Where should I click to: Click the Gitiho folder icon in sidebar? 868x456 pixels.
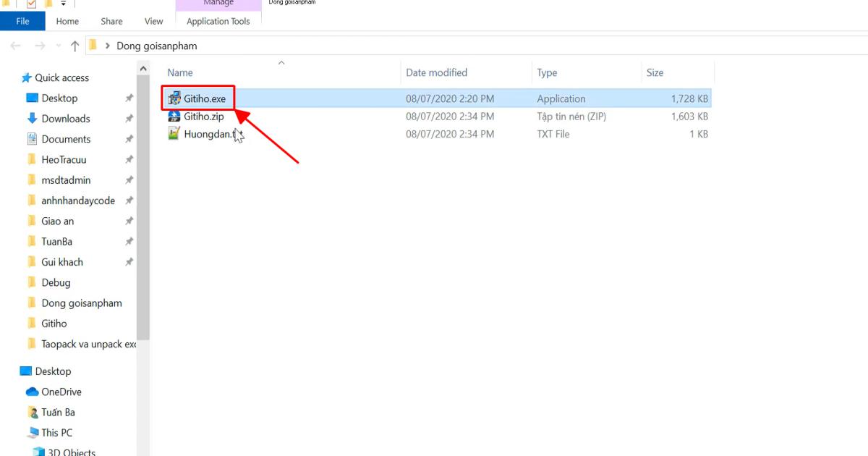click(x=32, y=324)
